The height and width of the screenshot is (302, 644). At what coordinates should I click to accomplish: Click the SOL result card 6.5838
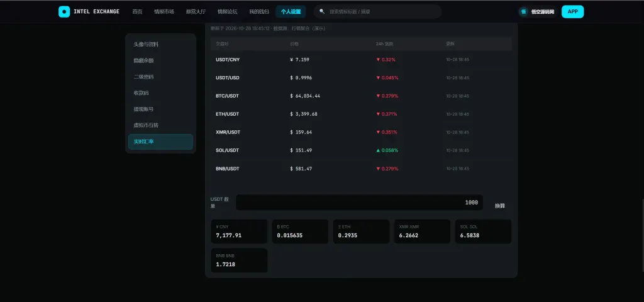click(x=484, y=232)
